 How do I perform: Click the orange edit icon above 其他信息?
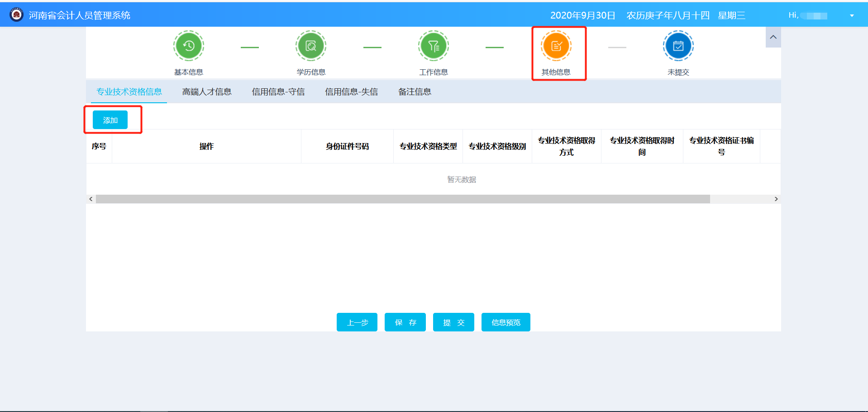tap(556, 45)
